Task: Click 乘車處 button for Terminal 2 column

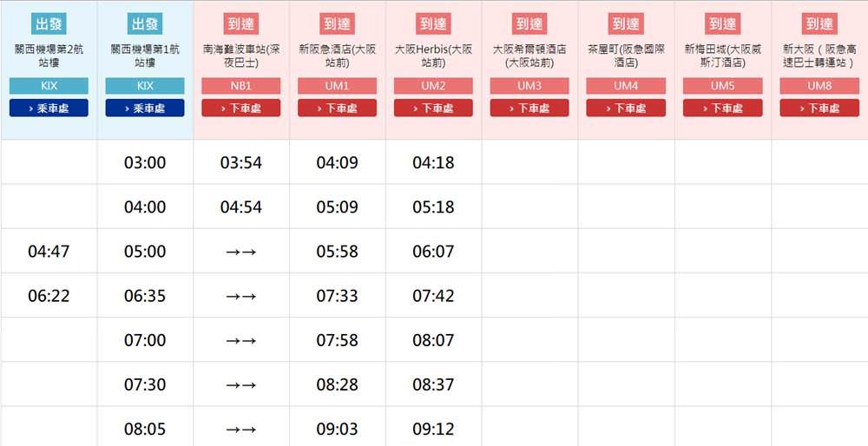Action: [49, 108]
